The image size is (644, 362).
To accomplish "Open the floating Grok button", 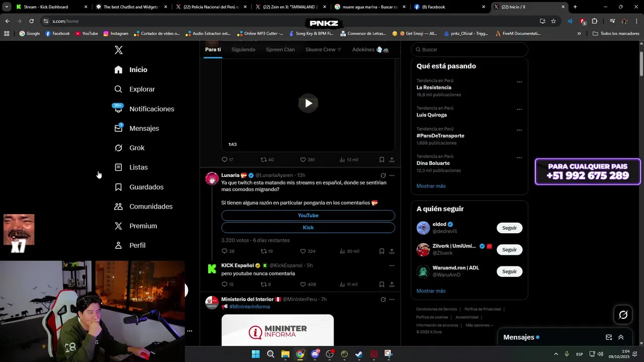I will [x=623, y=315].
